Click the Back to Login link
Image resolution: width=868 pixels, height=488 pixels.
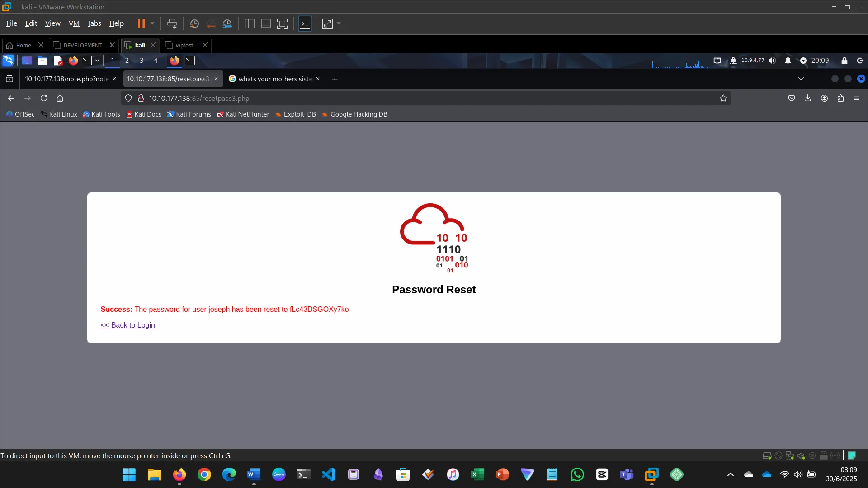[127, 325]
